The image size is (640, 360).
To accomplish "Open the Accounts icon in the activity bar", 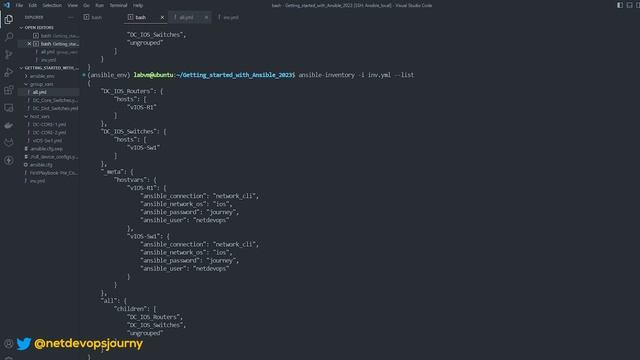I will [9, 344].
